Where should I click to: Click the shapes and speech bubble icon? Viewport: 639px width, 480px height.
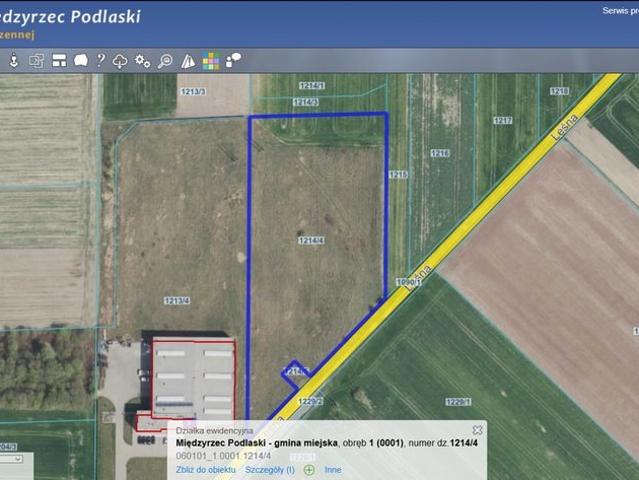[233, 61]
